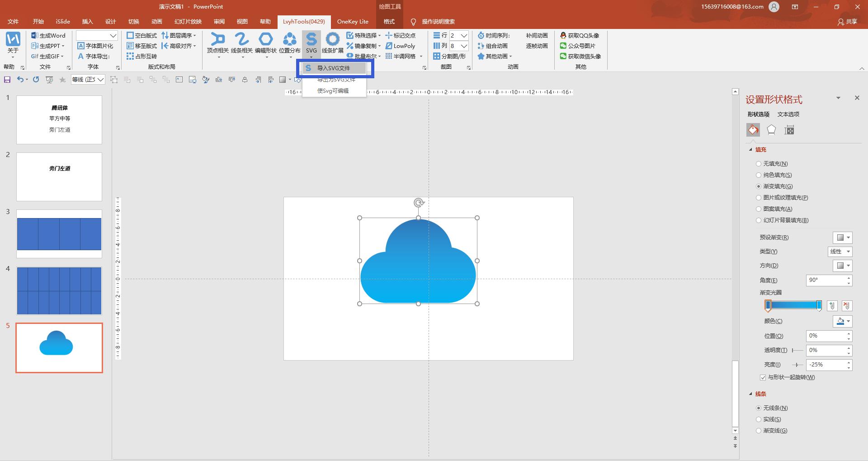Click the left gradient stop on 渐变光圈 bar

point(768,306)
